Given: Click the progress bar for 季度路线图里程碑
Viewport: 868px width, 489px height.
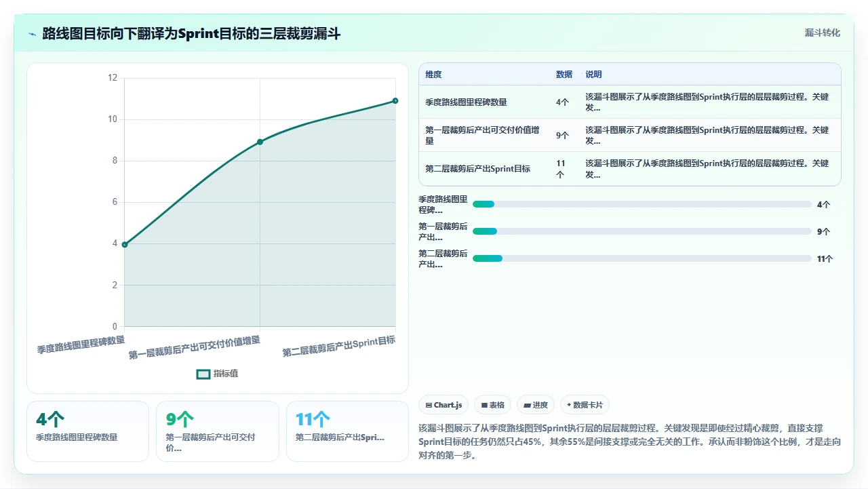Looking at the screenshot, I should point(642,204).
